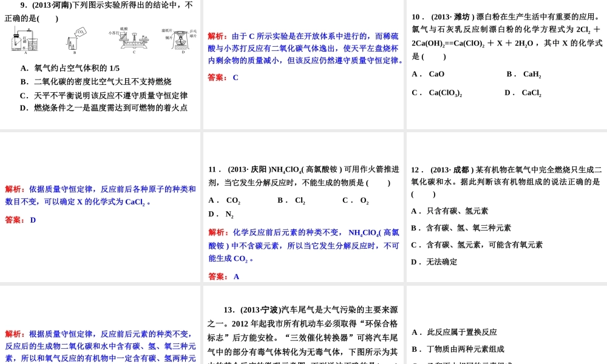This screenshot has width=607, height=364.
Task: Click question 10 heading '(2013·潍坊)'
Action: (x=453, y=16)
